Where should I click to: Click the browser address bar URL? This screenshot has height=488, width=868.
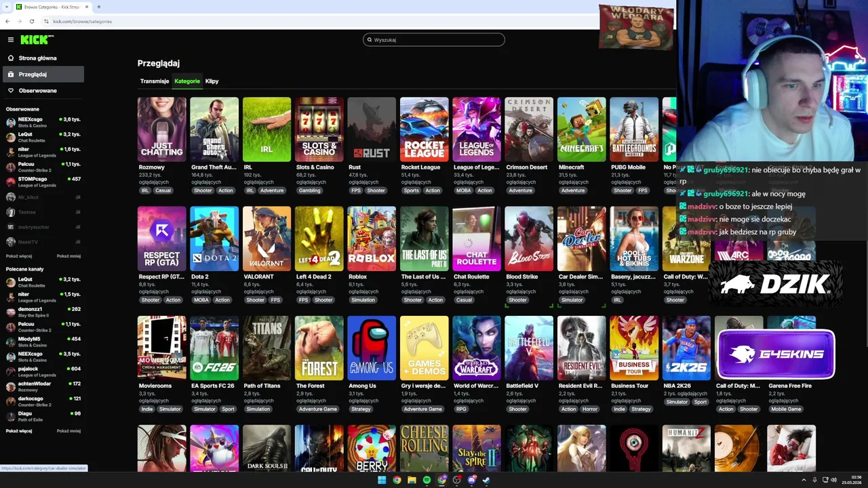click(x=83, y=22)
